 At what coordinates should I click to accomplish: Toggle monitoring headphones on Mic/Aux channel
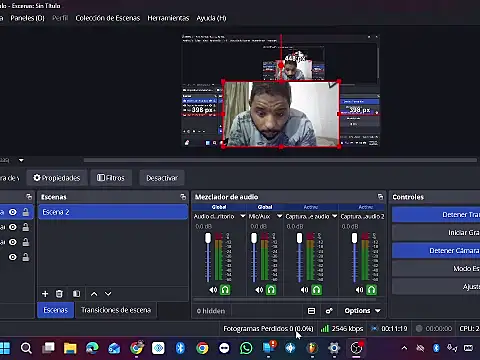point(271,290)
